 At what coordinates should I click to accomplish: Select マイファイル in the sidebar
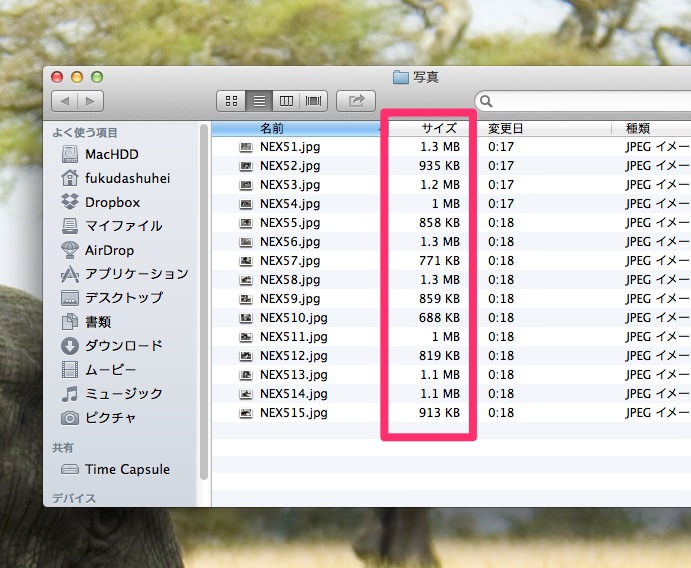pyautogui.click(x=112, y=226)
